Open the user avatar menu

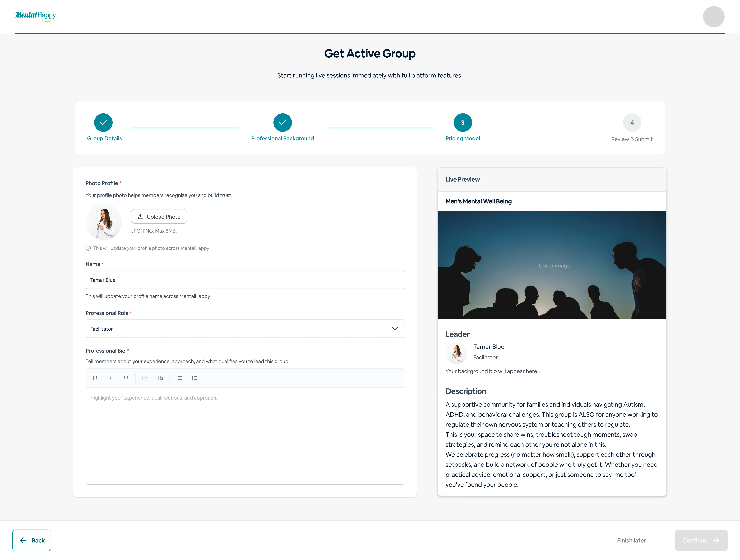[713, 17]
